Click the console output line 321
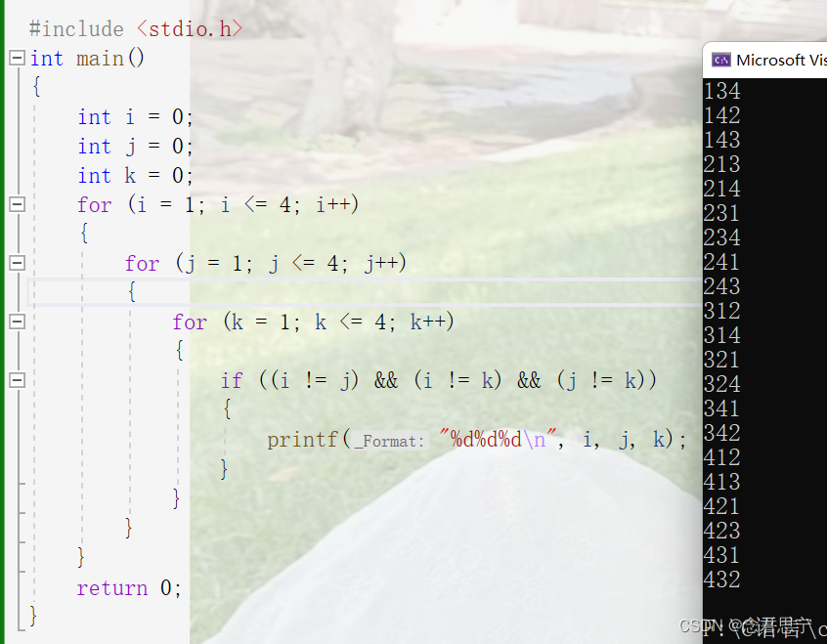Viewport: 827px width, 644px height. pyautogui.click(x=722, y=360)
